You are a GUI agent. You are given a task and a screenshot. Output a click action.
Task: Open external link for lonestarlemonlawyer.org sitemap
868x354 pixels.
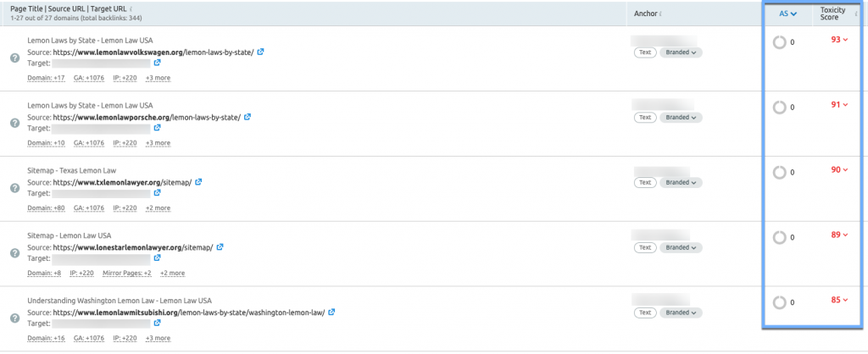(x=220, y=247)
